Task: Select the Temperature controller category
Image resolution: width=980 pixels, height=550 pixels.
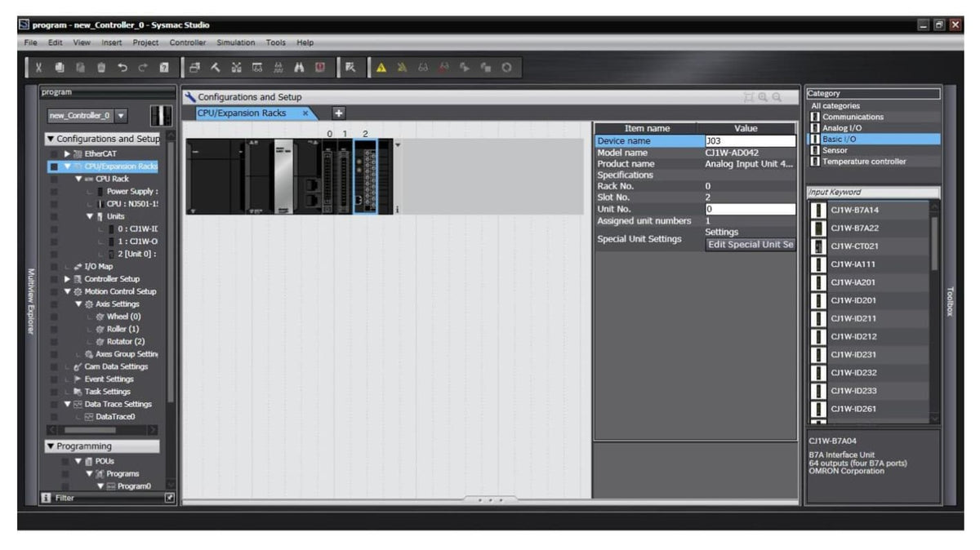Action: point(864,161)
